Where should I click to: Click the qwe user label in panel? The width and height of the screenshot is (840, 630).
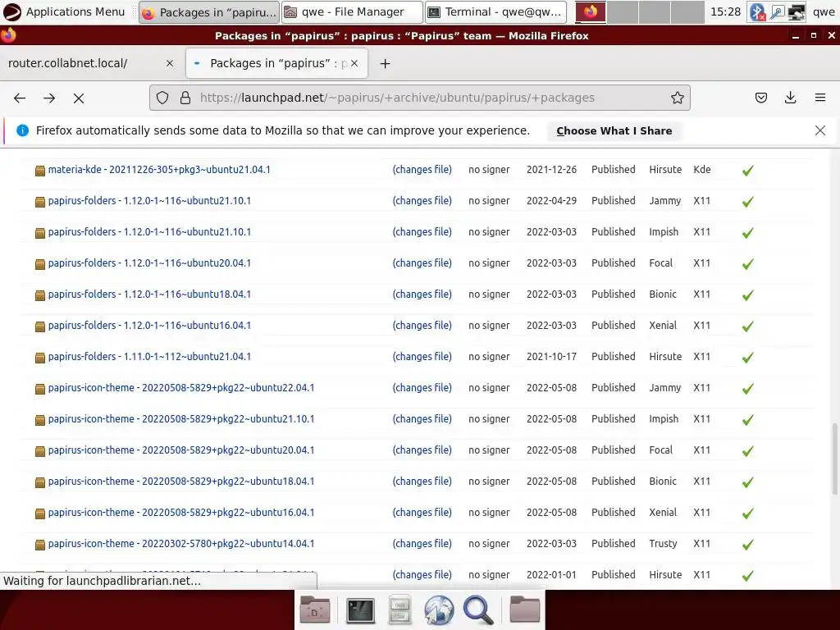pyautogui.click(x=824, y=11)
